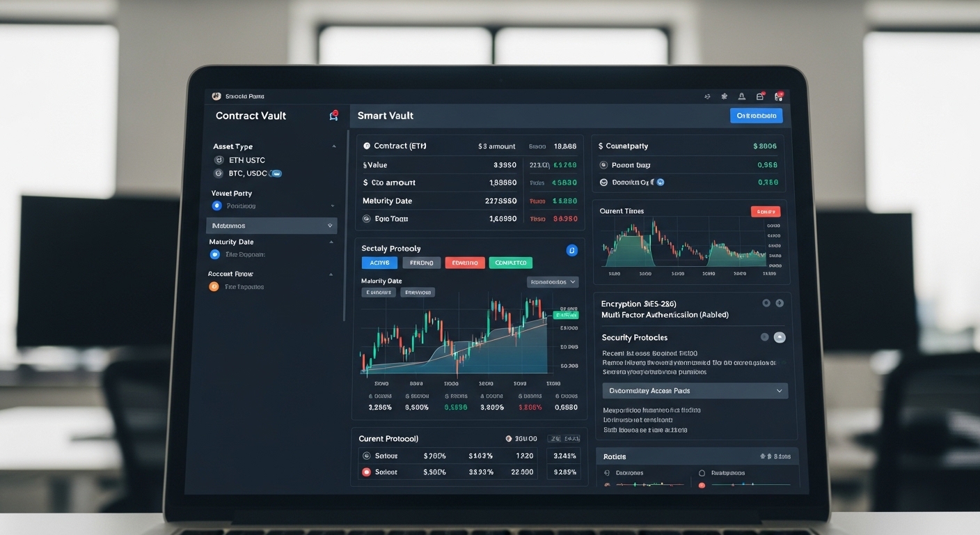980x535 pixels.
Task: Toggle the Security Protocols switch
Action: pos(780,337)
